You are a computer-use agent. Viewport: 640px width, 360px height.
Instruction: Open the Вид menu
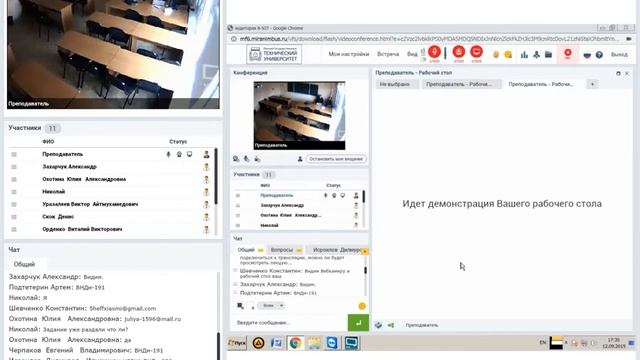point(412,54)
